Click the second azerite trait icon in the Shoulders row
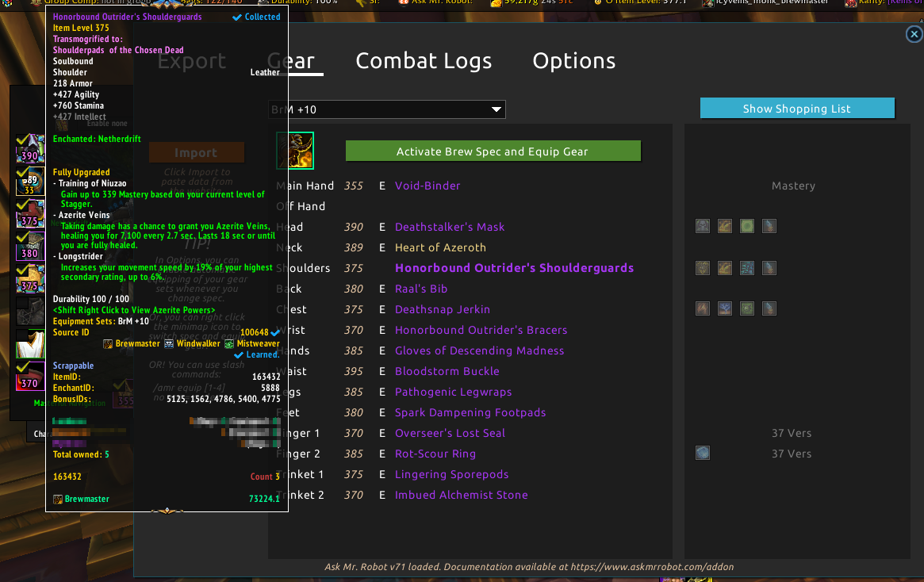Image resolution: width=924 pixels, height=582 pixels. pyautogui.click(x=725, y=268)
